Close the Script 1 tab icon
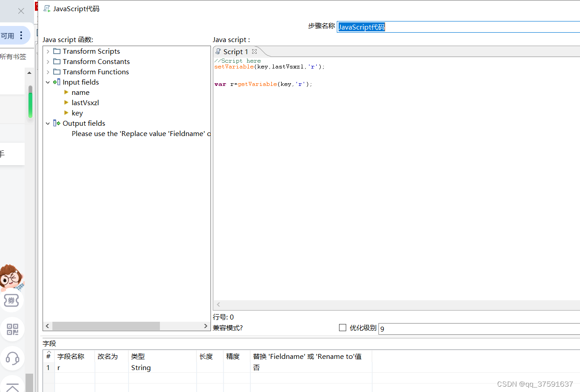Viewport: 580px width, 392px height. click(254, 51)
